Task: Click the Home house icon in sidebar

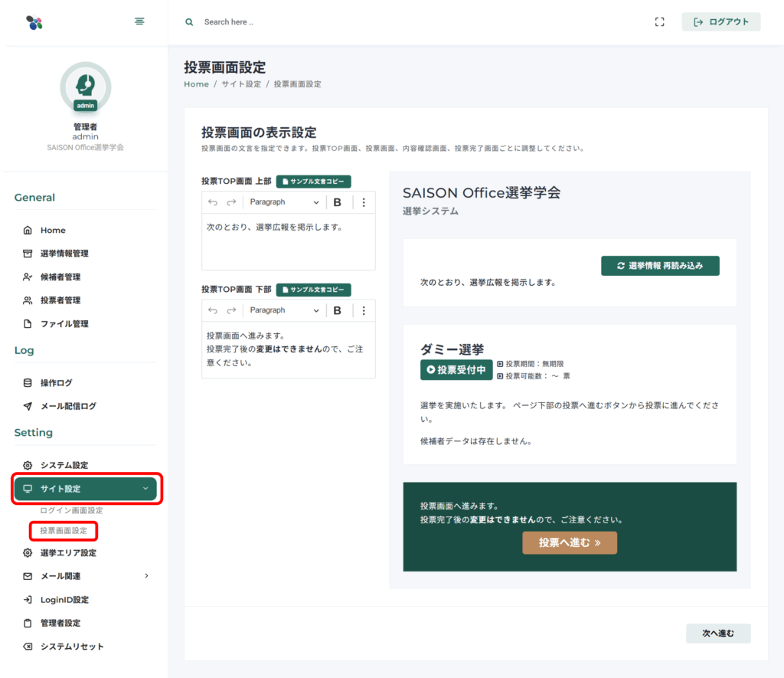Action: 28,230
